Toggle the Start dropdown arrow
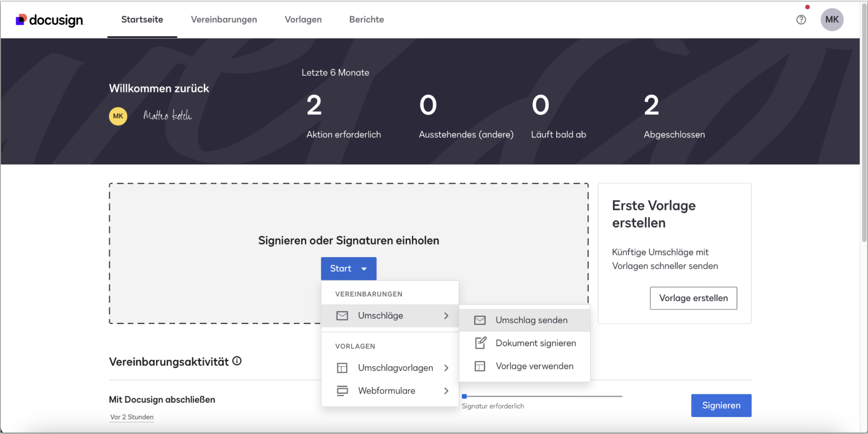Image resolution: width=868 pixels, height=434 pixels. click(x=364, y=269)
